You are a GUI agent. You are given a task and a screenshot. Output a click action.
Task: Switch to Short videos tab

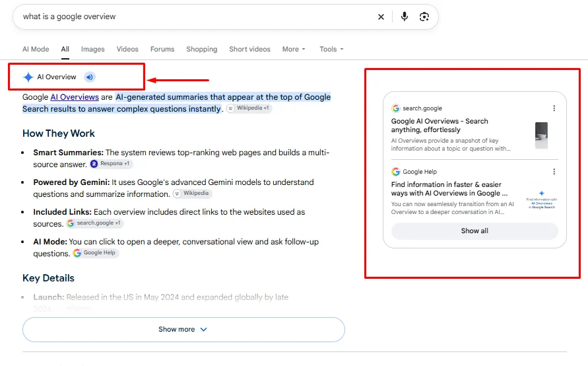249,49
